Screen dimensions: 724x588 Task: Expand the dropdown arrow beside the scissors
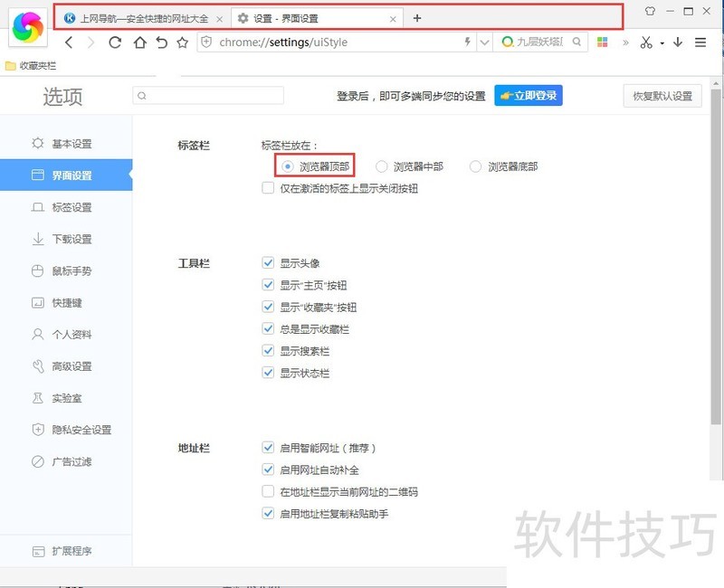(x=662, y=43)
